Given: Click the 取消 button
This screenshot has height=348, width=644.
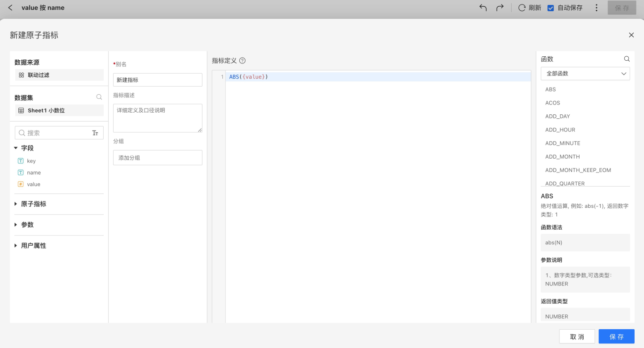Looking at the screenshot, I should click(577, 336).
